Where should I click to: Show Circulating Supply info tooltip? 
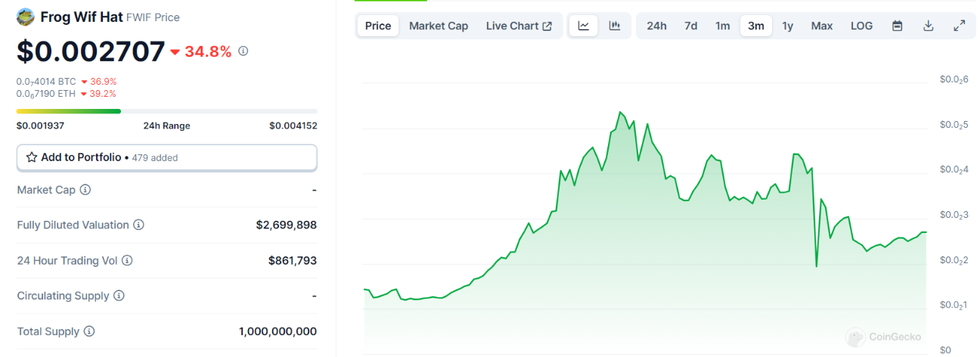tap(119, 296)
